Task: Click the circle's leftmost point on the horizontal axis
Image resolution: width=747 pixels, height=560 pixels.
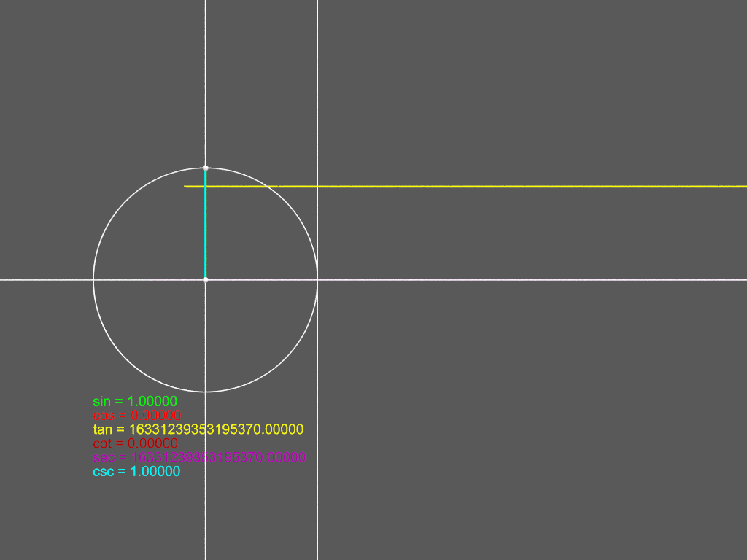Action: [93, 279]
